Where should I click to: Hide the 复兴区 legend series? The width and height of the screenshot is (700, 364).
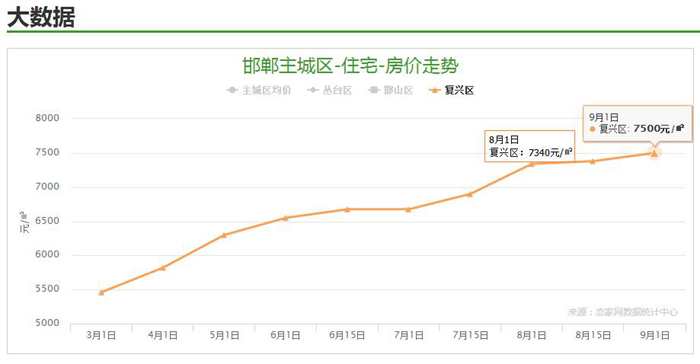(x=451, y=90)
